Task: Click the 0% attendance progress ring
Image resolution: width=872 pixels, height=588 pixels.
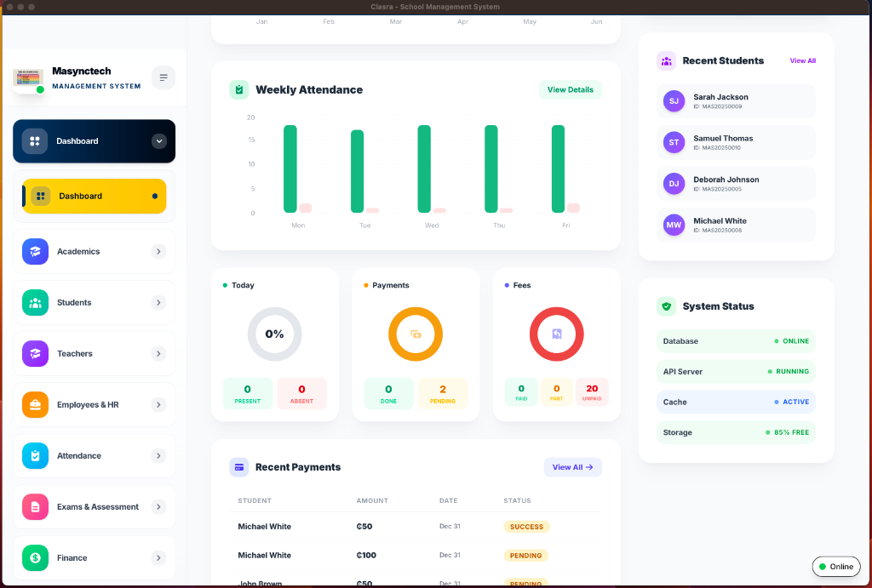Action: pyautogui.click(x=274, y=334)
